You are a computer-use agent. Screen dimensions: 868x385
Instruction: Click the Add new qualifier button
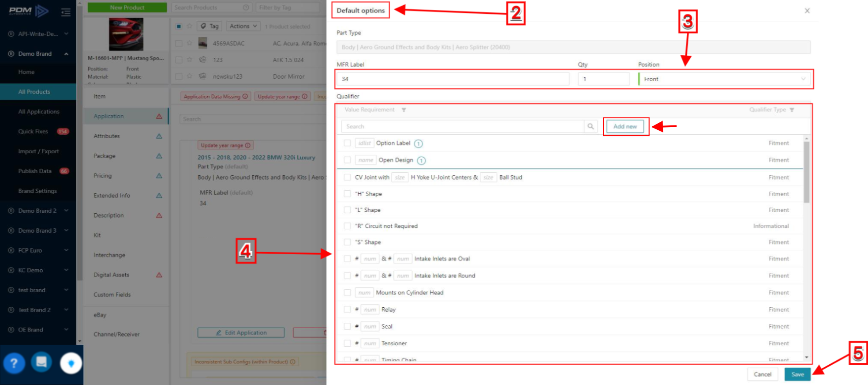[625, 126]
